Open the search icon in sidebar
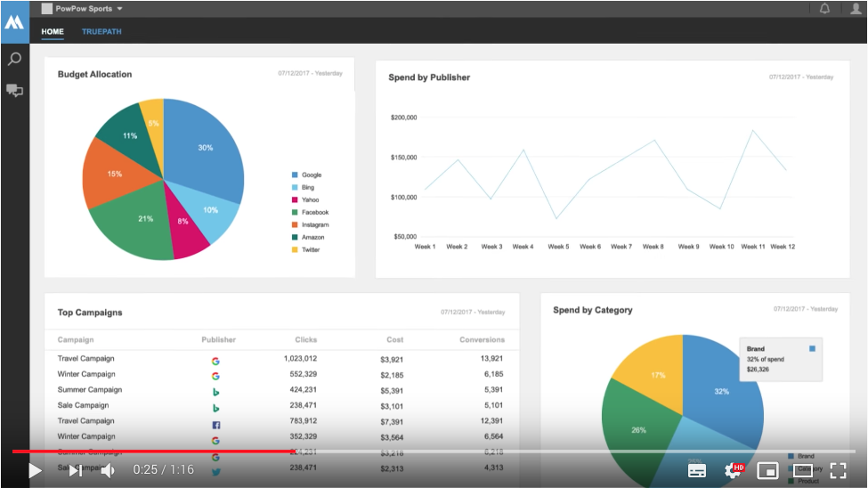 (x=14, y=59)
